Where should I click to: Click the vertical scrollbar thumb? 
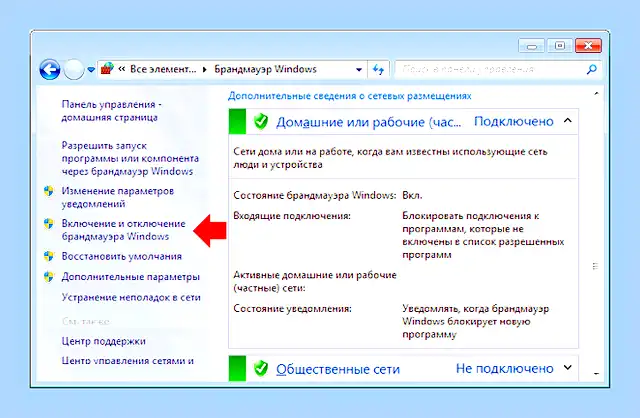coord(596,266)
